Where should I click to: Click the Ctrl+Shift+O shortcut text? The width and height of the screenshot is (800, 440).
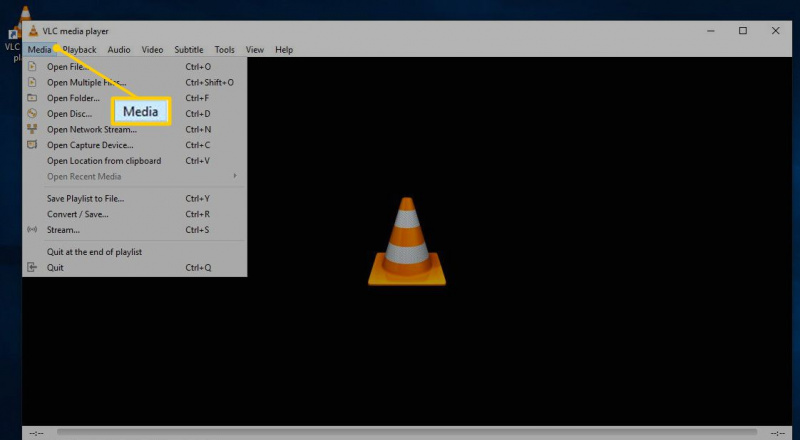tap(210, 82)
